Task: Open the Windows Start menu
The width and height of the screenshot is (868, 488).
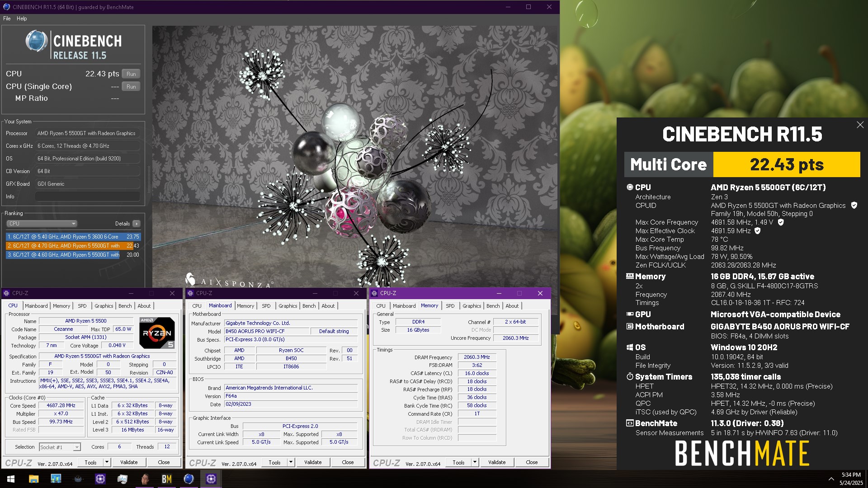Action: (x=11, y=479)
